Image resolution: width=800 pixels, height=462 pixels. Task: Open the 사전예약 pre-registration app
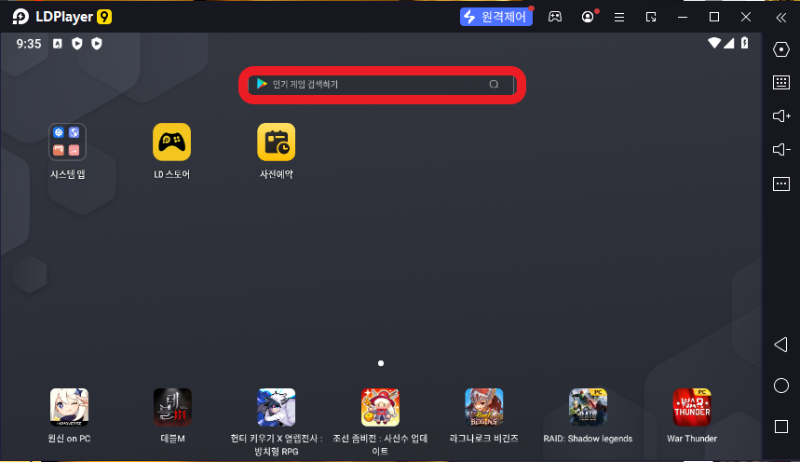pyautogui.click(x=276, y=142)
